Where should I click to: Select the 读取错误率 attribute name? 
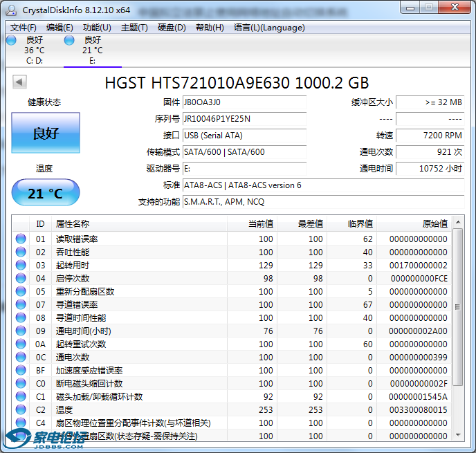pos(77,239)
